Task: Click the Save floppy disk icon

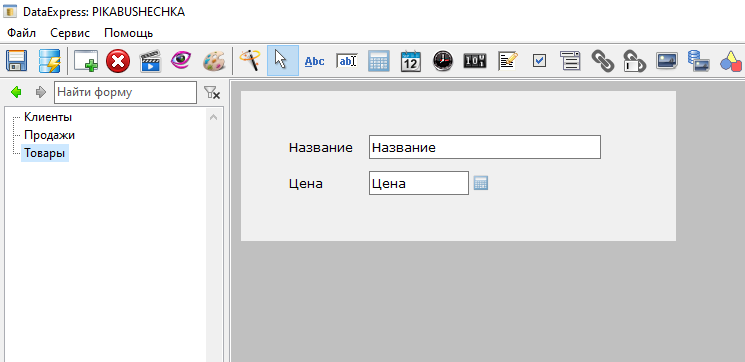Action: (x=16, y=61)
